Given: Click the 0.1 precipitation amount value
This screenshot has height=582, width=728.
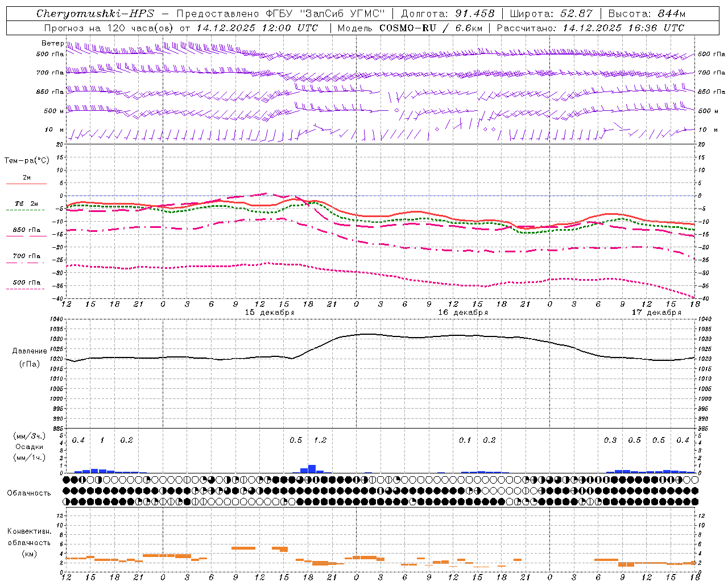Looking at the screenshot, I should [x=465, y=440].
